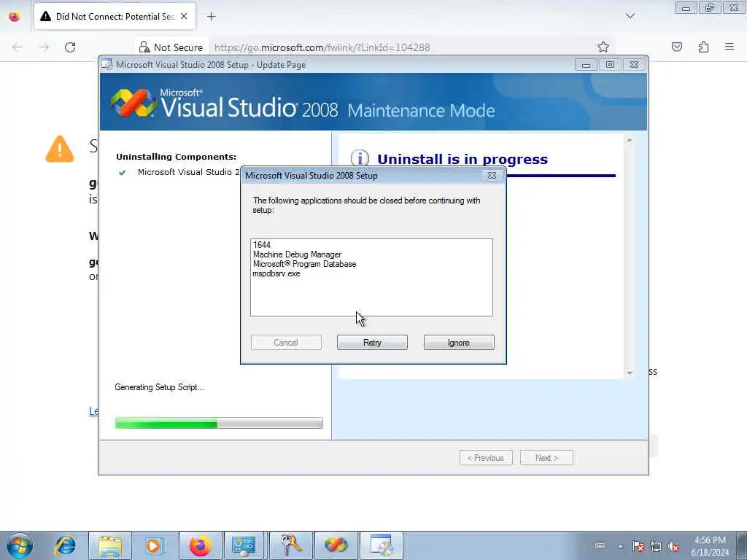Select the 1644 entry in the application list
The image size is (747, 560).
click(262, 245)
